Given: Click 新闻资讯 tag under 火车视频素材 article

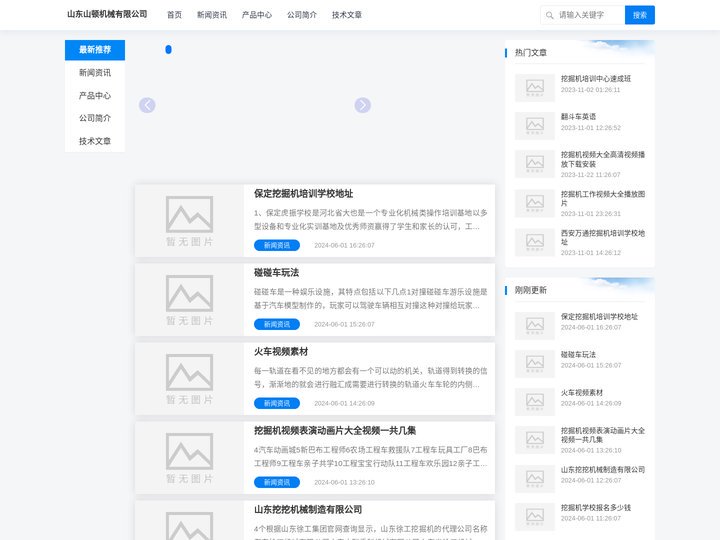Looking at the screenshot, I should [277, 403].
